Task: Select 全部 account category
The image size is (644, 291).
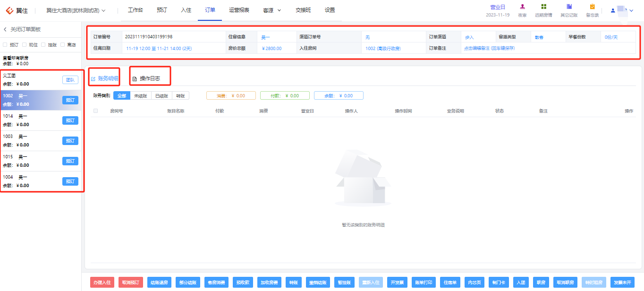Action: pos(122,95)
